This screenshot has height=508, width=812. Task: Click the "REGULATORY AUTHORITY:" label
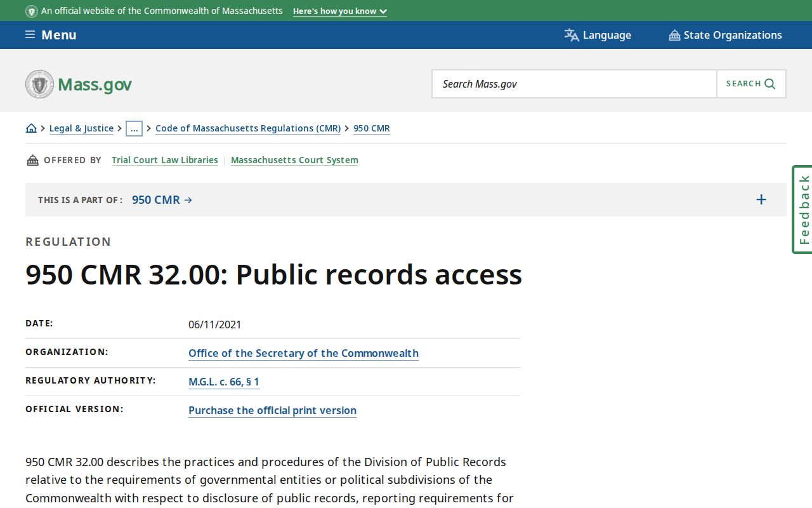click(x=91, y=380)
